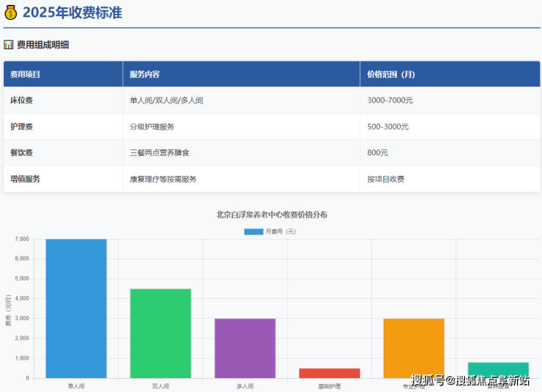Click the purple 多人间 bar

(245, 348)
